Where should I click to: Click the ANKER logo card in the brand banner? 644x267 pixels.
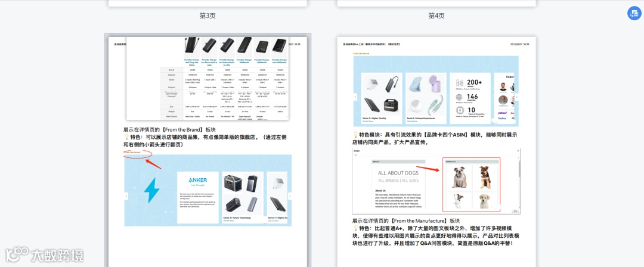click(198, 197)
